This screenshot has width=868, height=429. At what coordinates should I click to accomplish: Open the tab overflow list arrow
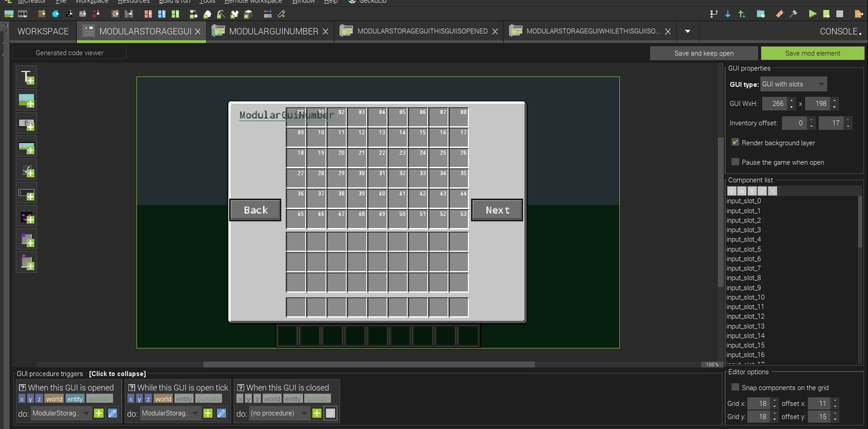pos(688,31)
